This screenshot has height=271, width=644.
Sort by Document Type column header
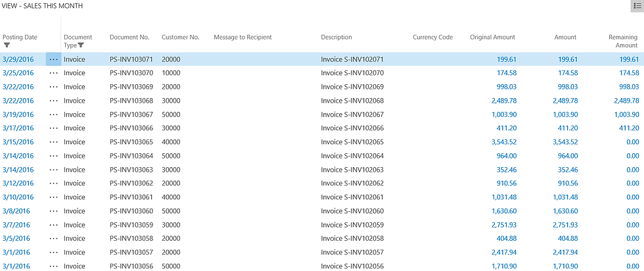click(78, 41)
